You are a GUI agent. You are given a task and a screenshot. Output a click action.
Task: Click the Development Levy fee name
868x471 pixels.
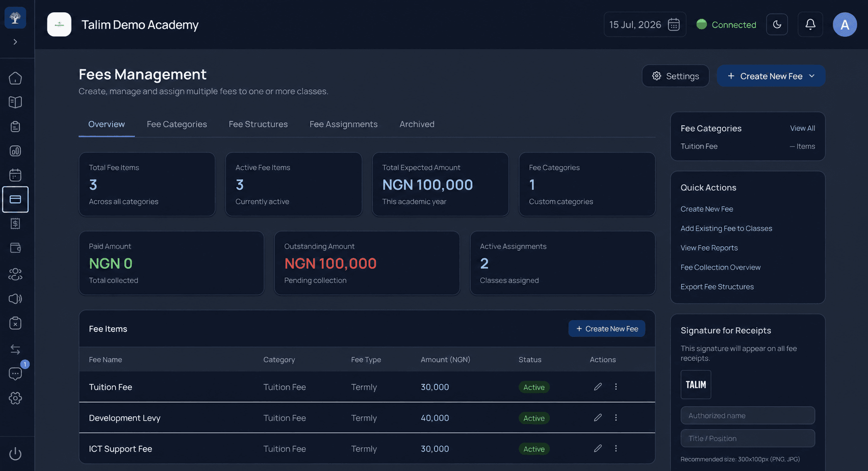[x=124, y=418]
